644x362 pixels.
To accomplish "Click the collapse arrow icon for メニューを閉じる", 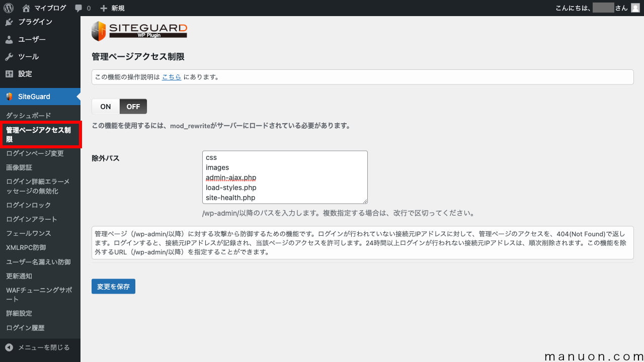I will [x=9, y=347].
